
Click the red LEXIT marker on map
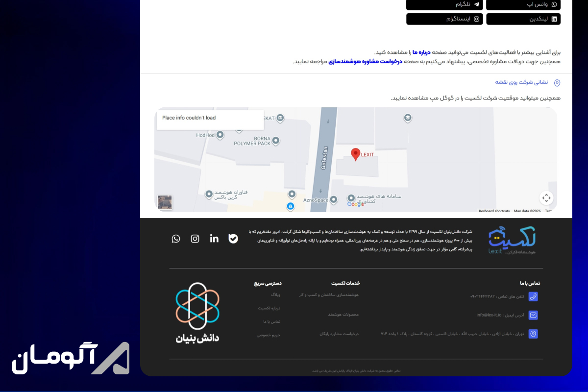[x=356, y=154]
